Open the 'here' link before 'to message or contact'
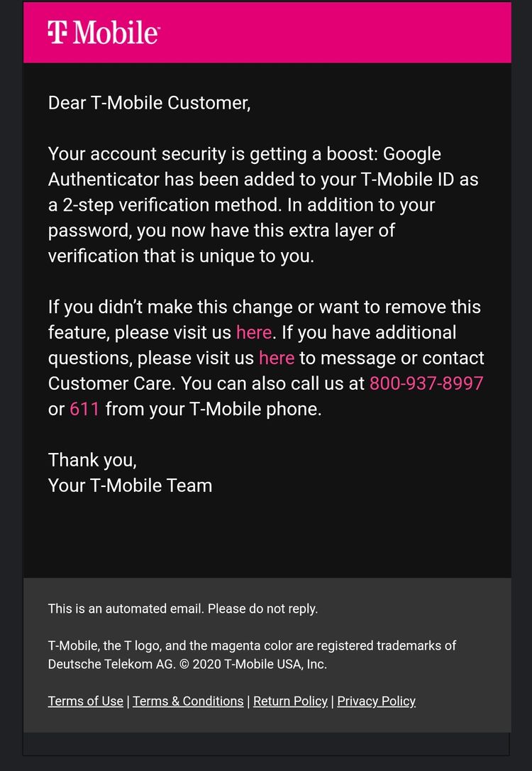The width and height of the screenshot is (532, 771). point(277,358)
